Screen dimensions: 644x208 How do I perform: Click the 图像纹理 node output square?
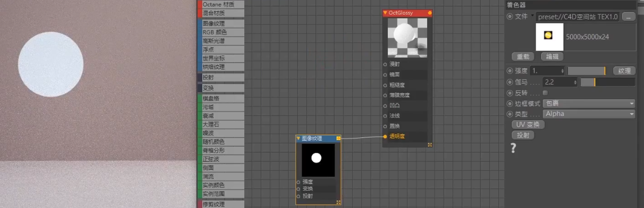(338, 138)
